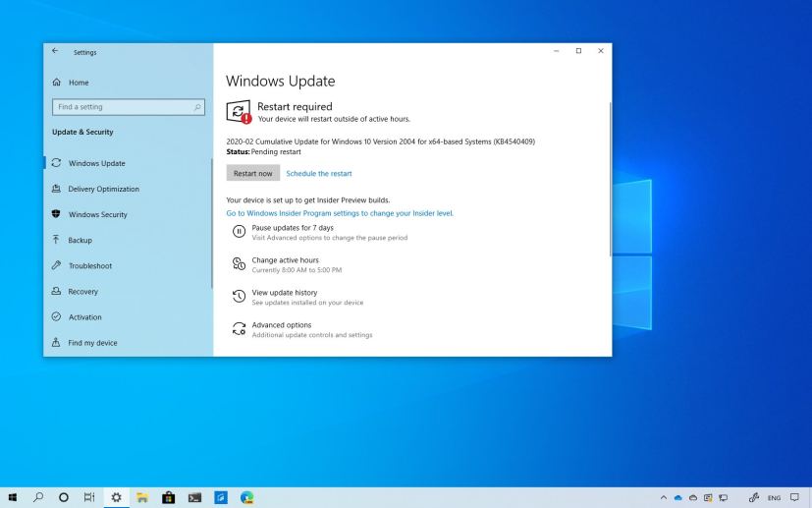
Task: Click the blue OneDrive cloud tray icon
Action: click(677, 497)
